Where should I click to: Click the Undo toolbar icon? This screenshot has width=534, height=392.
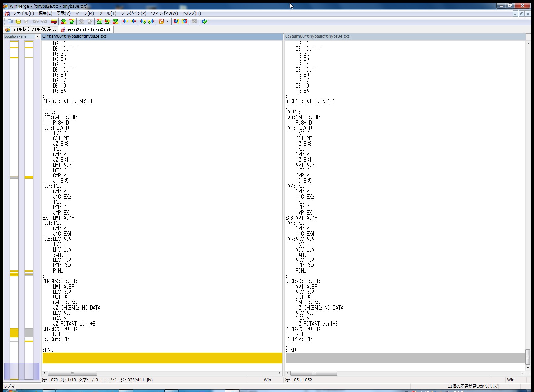pos(36,21)
